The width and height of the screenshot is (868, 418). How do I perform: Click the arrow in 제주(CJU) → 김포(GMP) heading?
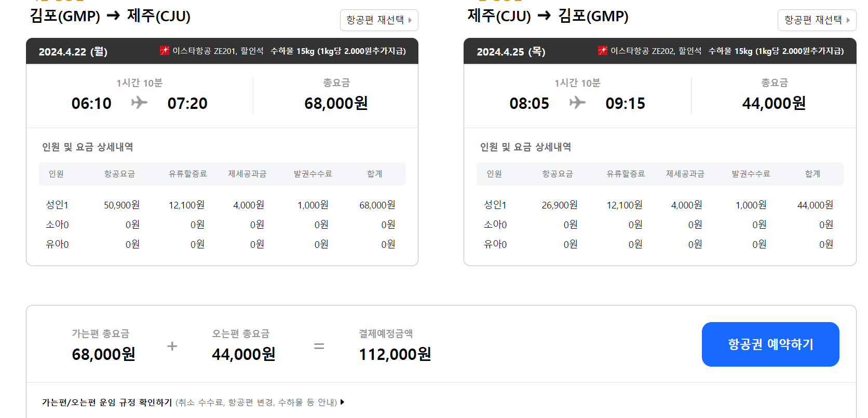tap(544, 16)
